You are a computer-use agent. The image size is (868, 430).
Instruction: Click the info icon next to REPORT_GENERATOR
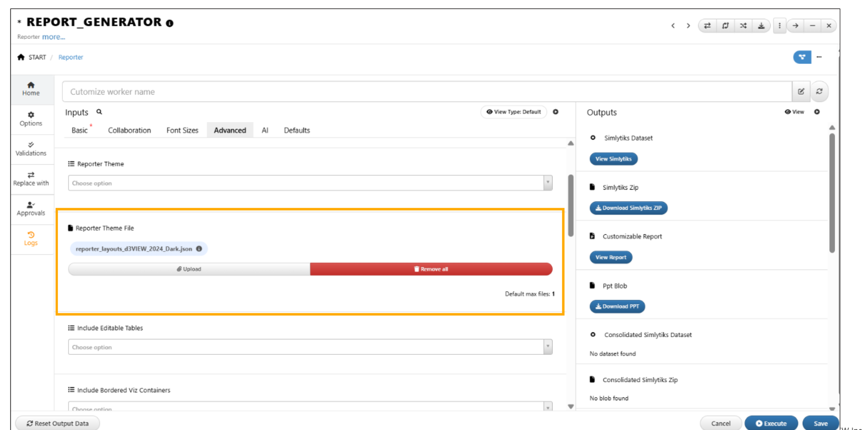(x=170, y=23)
